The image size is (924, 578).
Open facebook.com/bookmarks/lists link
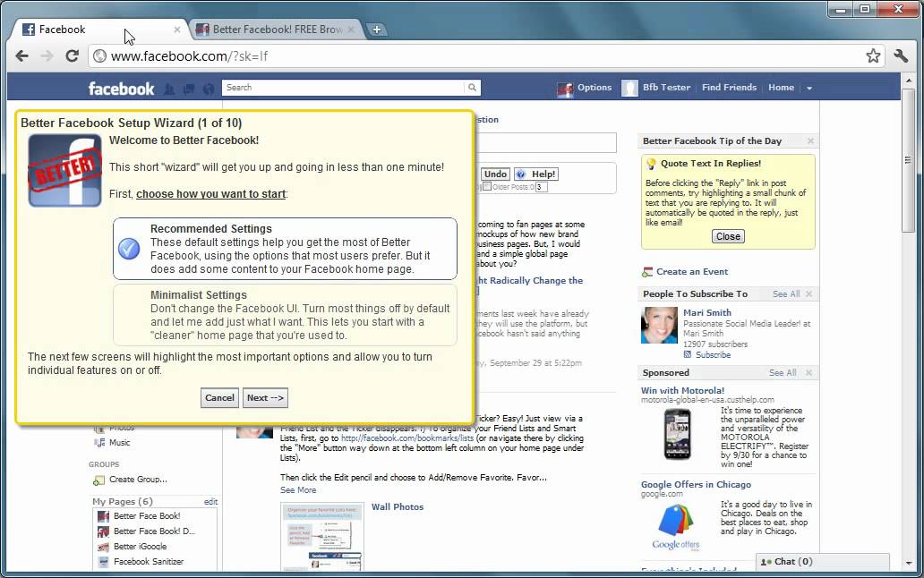(407, 438)
